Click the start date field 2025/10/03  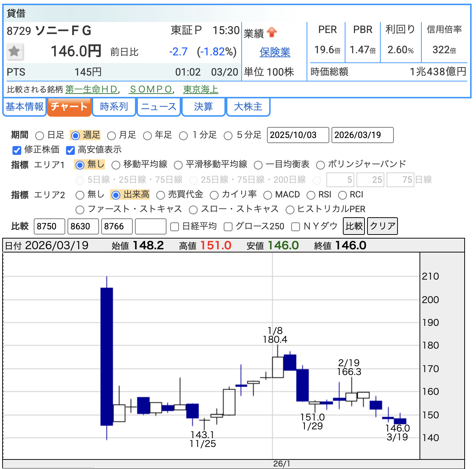[298, 135]
